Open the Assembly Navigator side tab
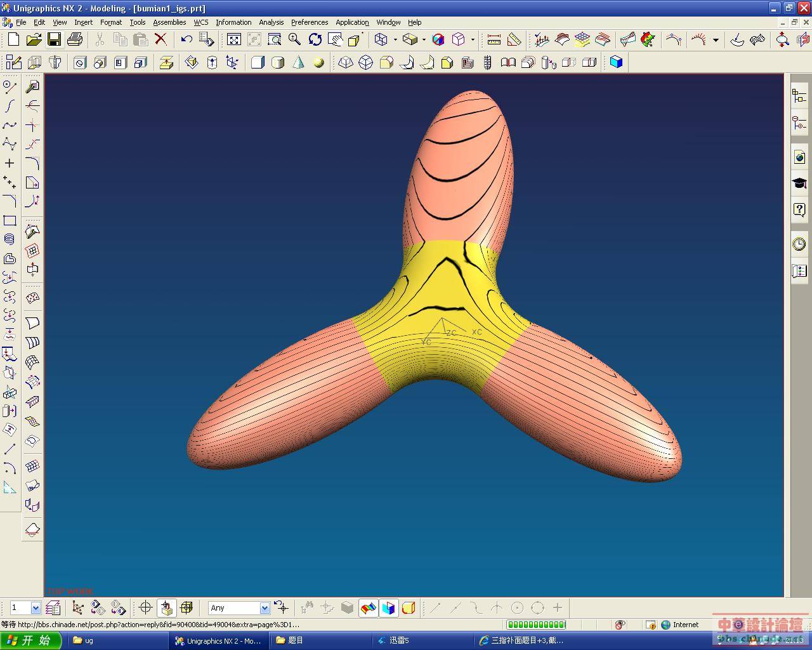The height and width of the screenshot is (650, 812). [799, 96]
